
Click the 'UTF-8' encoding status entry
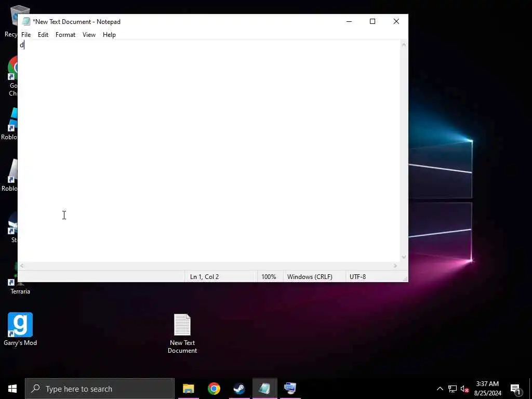[x=357, y=277]
